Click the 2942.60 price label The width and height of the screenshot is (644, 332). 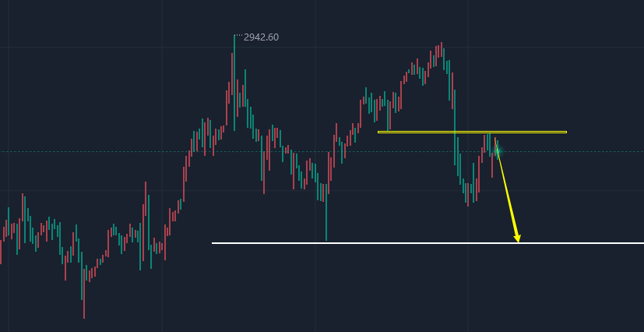pyautogui.click(x=261, y=37)
